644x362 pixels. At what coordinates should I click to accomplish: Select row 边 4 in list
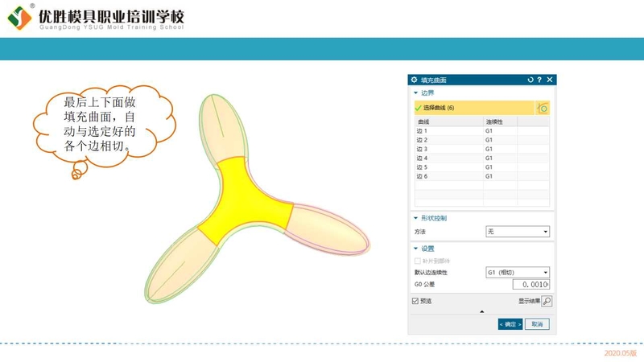click(x=482, y=158)
